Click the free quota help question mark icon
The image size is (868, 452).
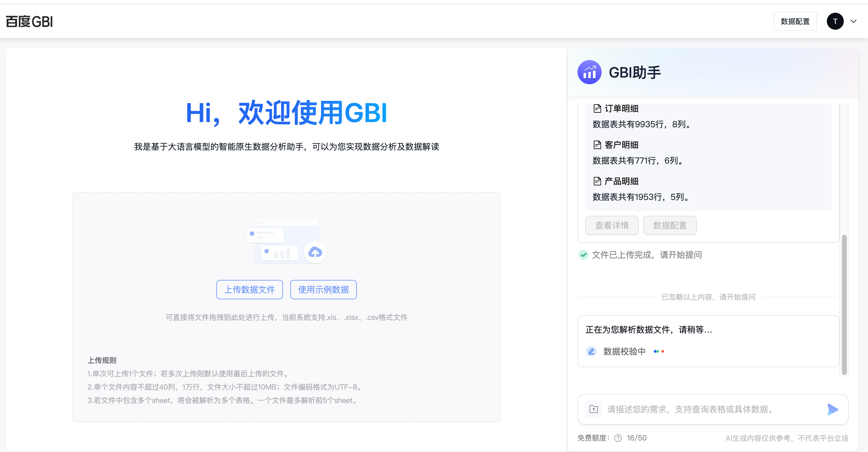[x=618, y=438]
